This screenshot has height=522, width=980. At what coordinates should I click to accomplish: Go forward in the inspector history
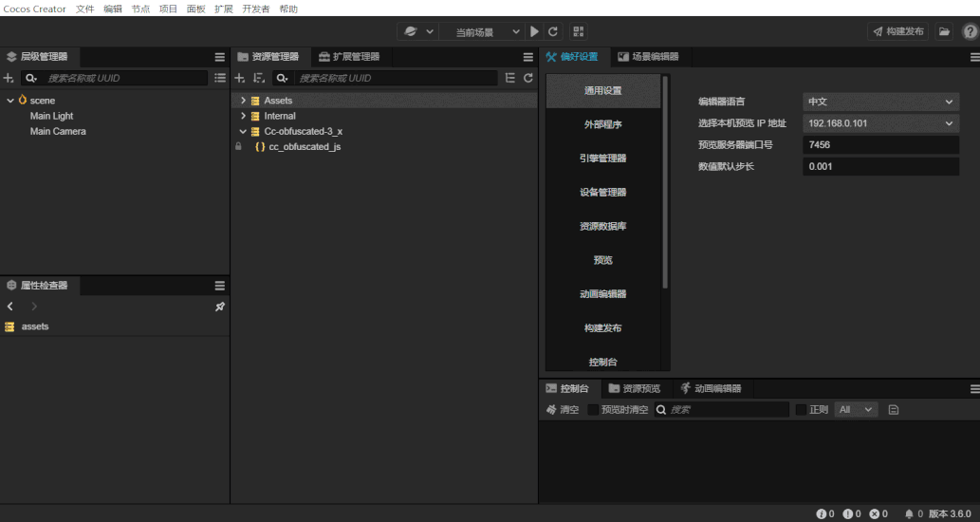click(x=34, y=307)
